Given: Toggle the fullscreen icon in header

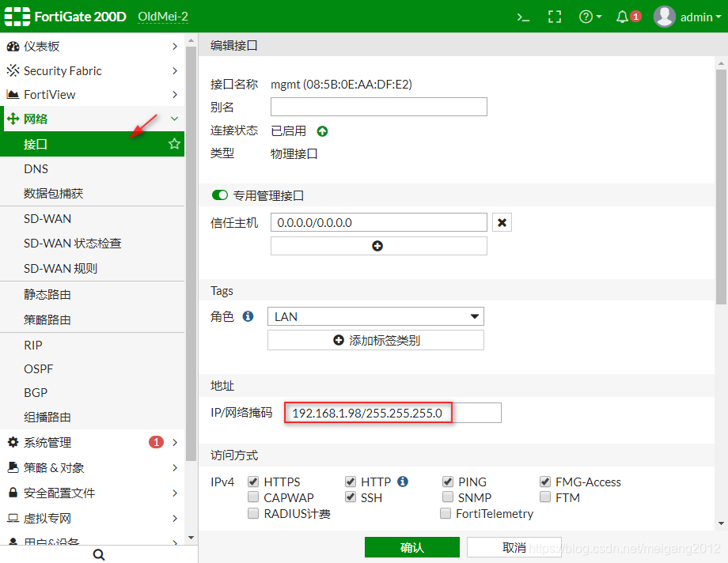Looking at the screenshot, I should tap(555, 17).
